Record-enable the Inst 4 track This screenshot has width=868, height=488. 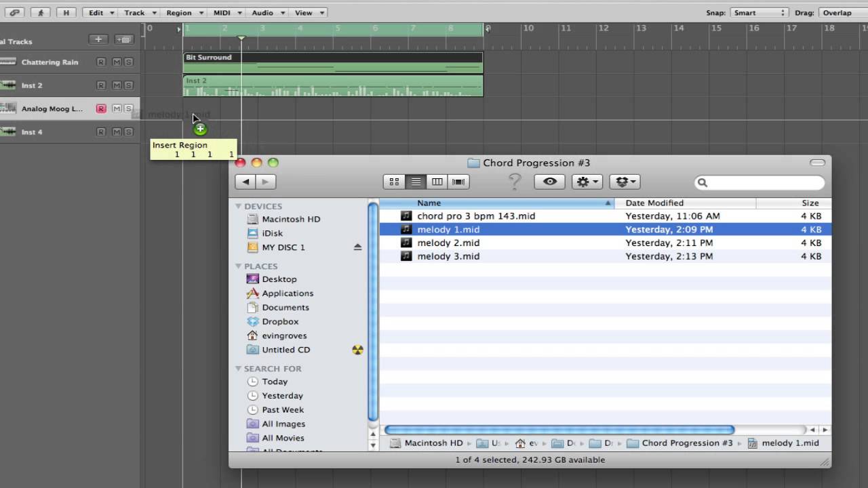tap(101, 132)
